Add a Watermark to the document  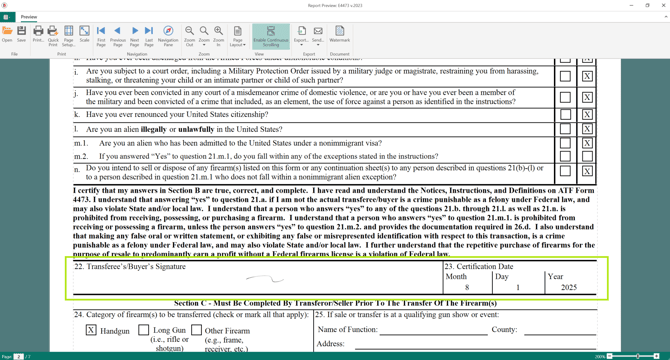click(340, 34)
